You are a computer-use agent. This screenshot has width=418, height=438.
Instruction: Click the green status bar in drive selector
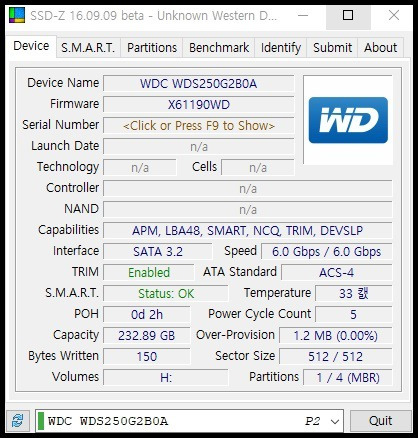pos(41,421)
